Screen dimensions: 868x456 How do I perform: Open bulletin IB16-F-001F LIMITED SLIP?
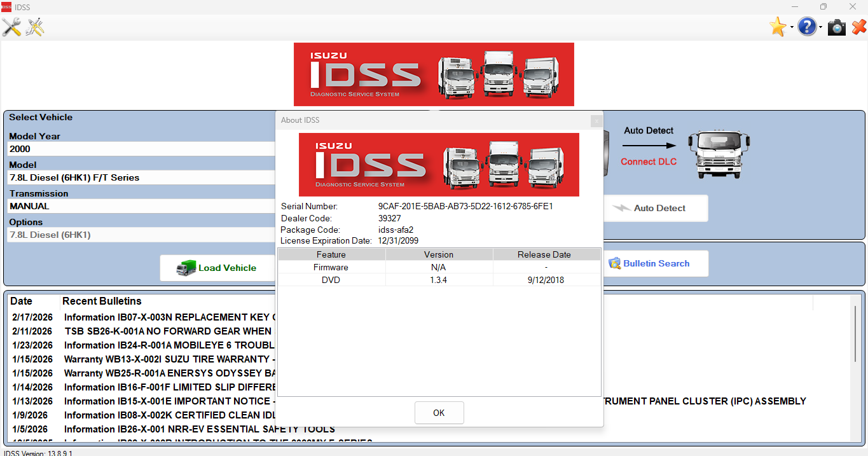pos(169,387)
